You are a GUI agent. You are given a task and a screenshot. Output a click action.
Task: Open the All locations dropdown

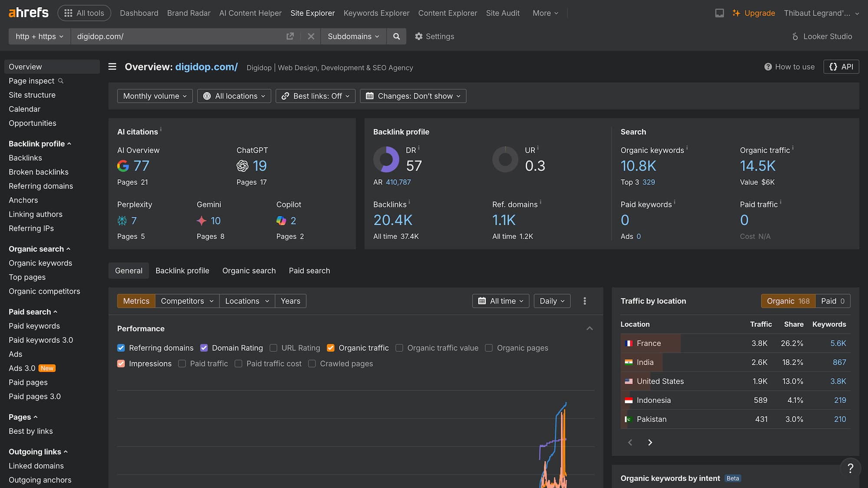pyautogui.click(x=234, y=96)
